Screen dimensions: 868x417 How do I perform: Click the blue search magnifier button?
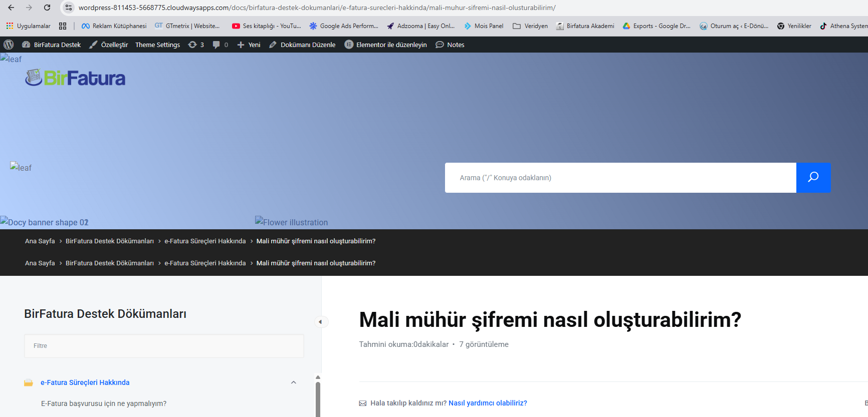pyautogui.click(x=813, y=178)
